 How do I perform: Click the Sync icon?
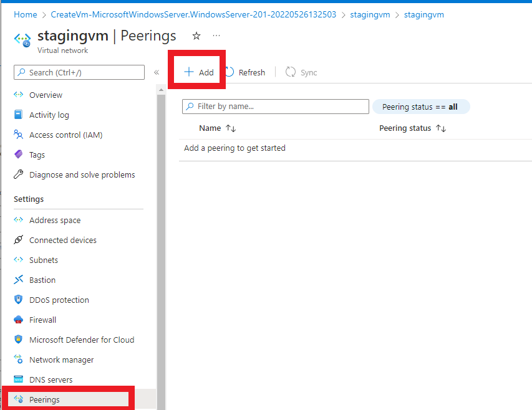[289, 72]
